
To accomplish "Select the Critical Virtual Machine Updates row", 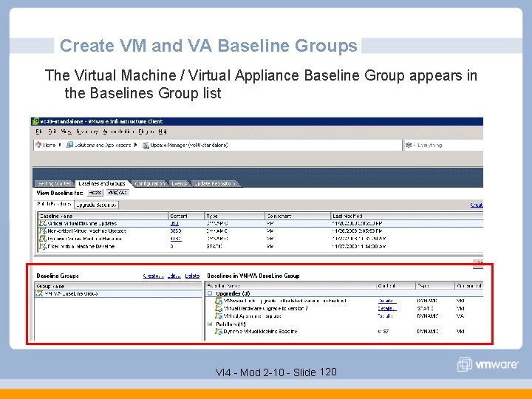I will click(260, 223).
